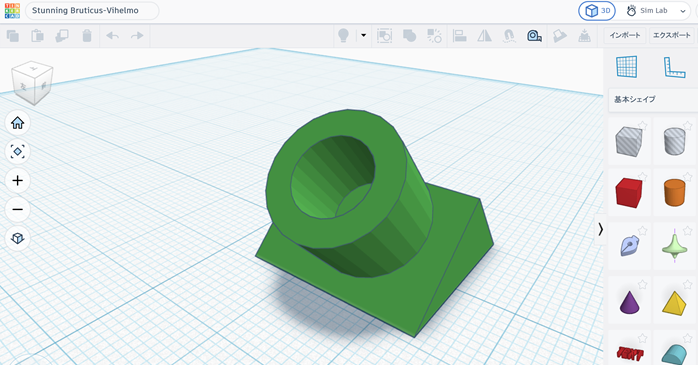The height and width of the screenshot is (365, 698).
Task: Select the Workplane grid tool
Action: 627,67
